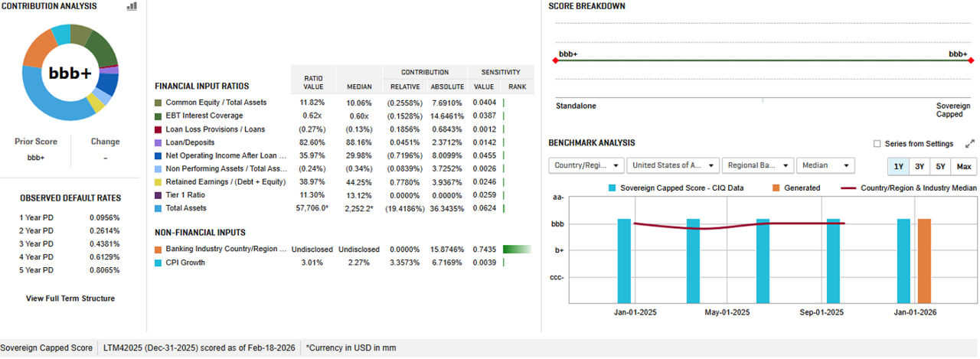Open the Country/Region dropdown
This screenshot has height=359, width=980.
586,165
